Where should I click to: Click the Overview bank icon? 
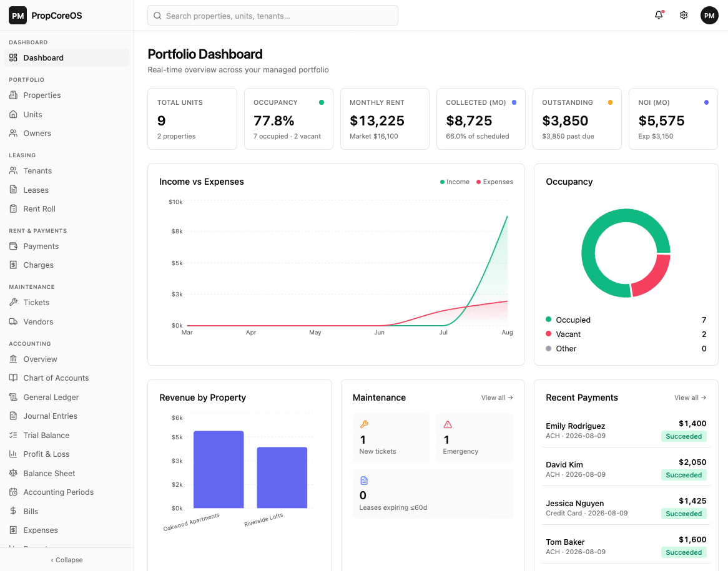(14, 359)
